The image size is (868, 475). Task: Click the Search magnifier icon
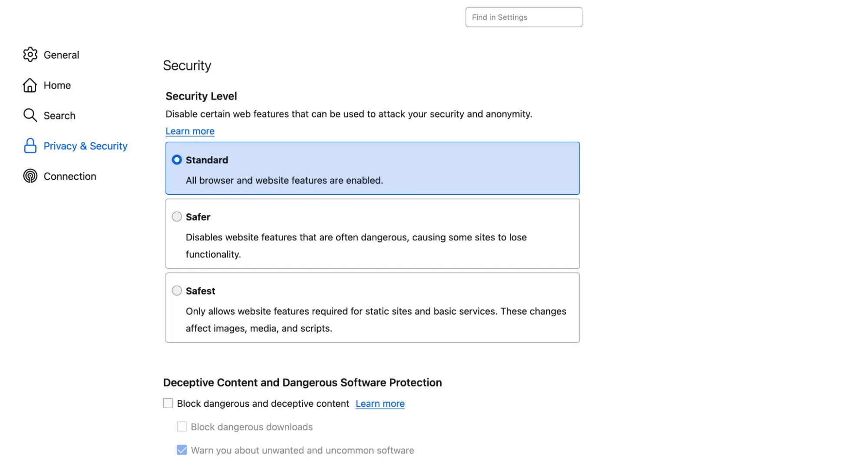click(30, 115)
